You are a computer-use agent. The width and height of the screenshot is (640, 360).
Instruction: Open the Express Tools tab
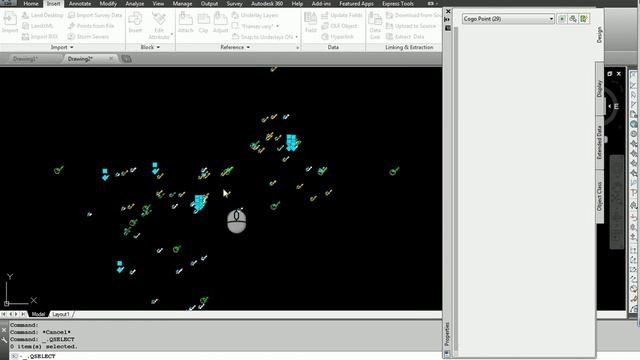point(398,4)
